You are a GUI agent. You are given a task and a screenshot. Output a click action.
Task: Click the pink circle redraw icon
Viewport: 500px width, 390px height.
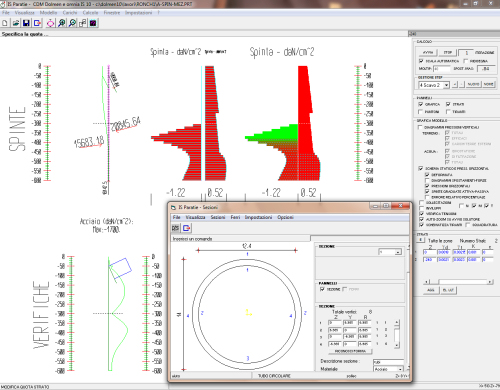[50, 23]
